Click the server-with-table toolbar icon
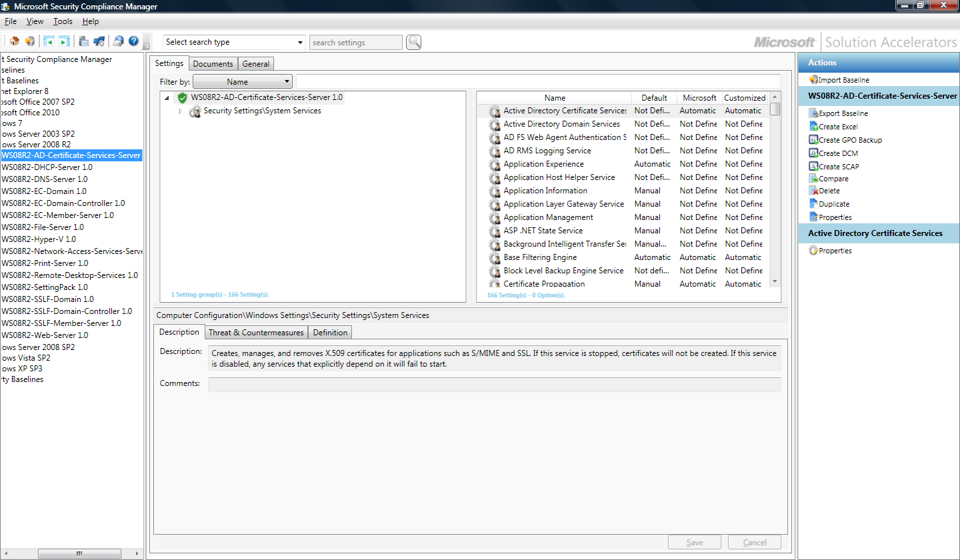The width and height of the screenshot is (960, 560). tap(84, 41)
